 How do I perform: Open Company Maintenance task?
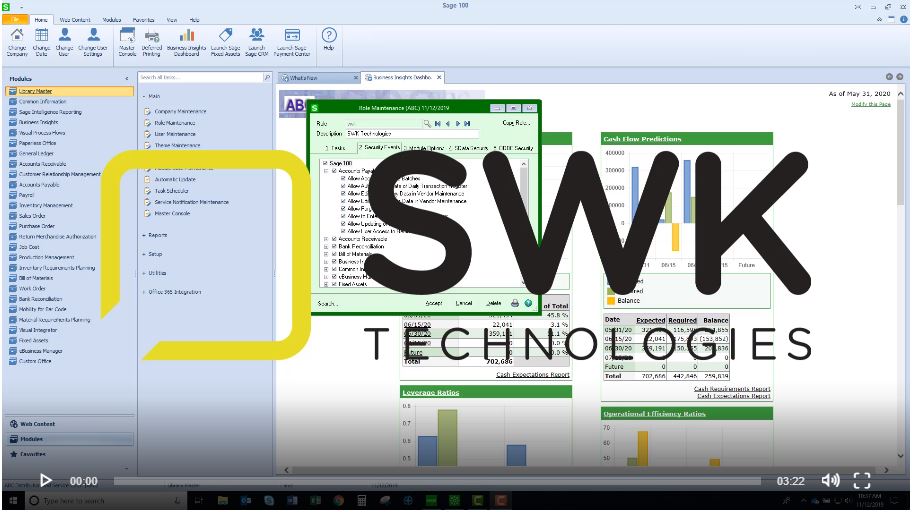tap(180, 111)
